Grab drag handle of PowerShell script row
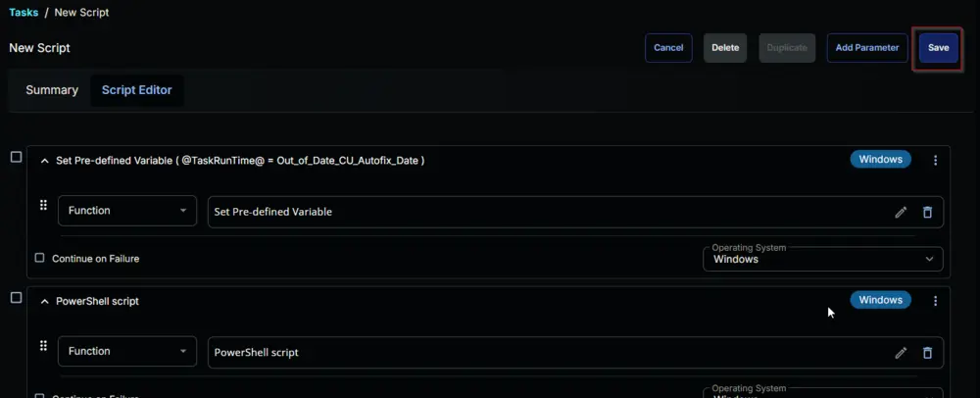The image size is (980, 398). click(x=43, y=345)
